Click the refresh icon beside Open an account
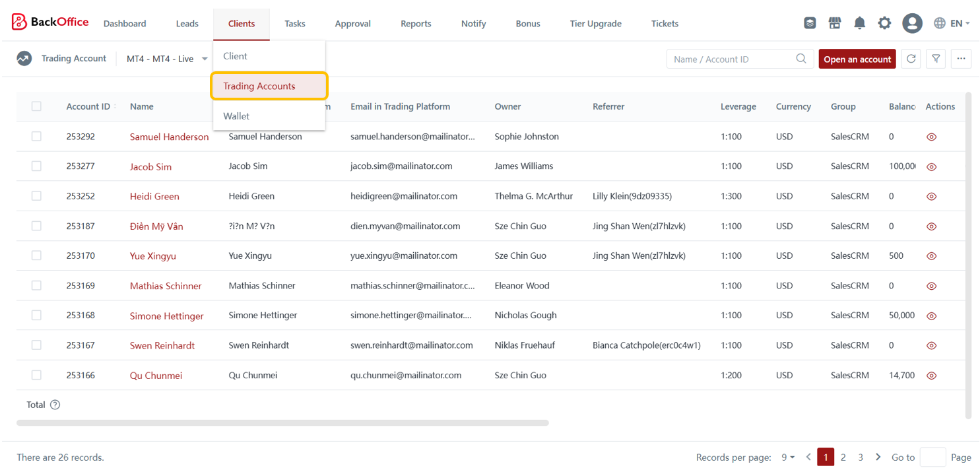 pyautogui.click(x=911, y=59)
